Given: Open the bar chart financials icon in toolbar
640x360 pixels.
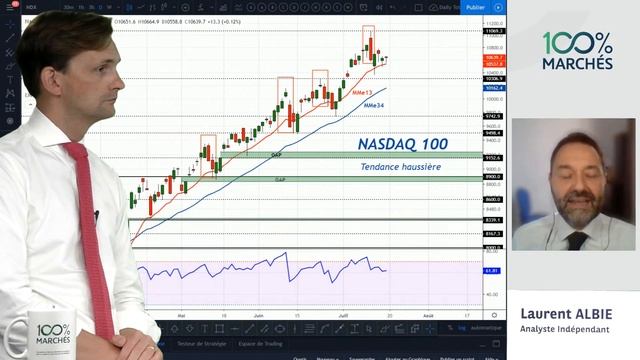Looking at the screenshot, I should 223,7.
